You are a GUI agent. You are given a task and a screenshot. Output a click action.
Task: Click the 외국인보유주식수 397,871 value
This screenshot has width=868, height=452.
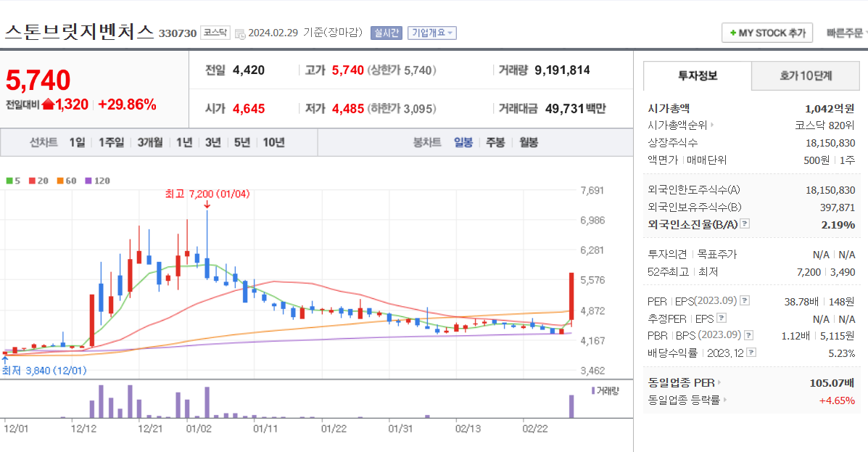coord(837,207)
